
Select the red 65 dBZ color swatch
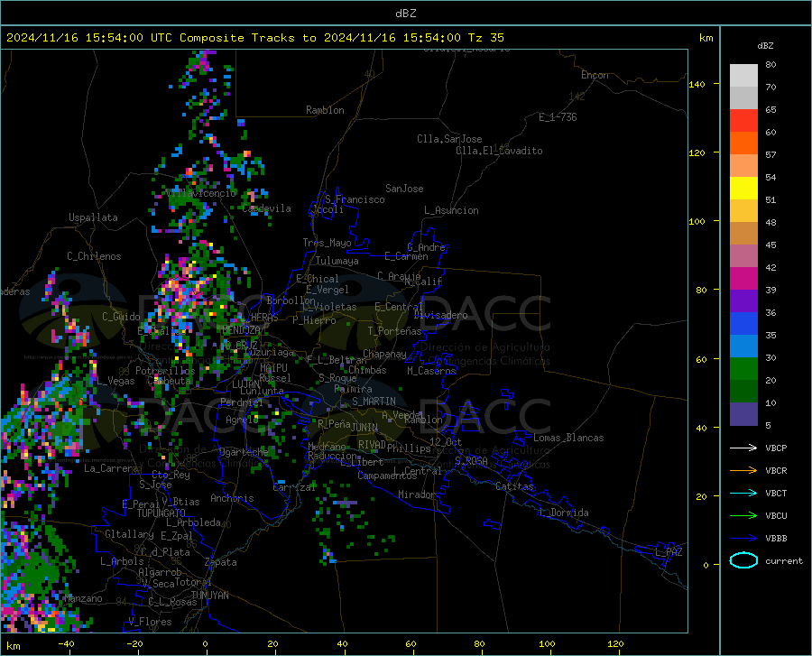click(743, 121)
